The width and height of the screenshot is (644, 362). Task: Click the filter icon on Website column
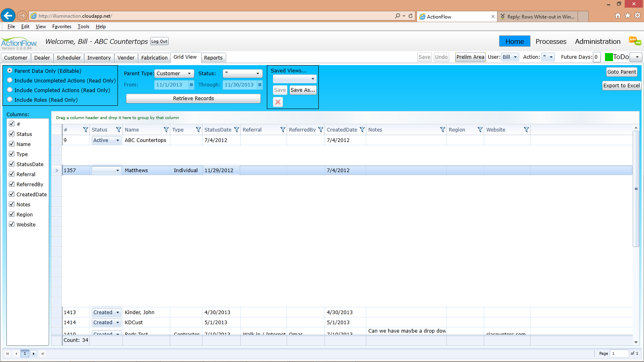point(526,130)
